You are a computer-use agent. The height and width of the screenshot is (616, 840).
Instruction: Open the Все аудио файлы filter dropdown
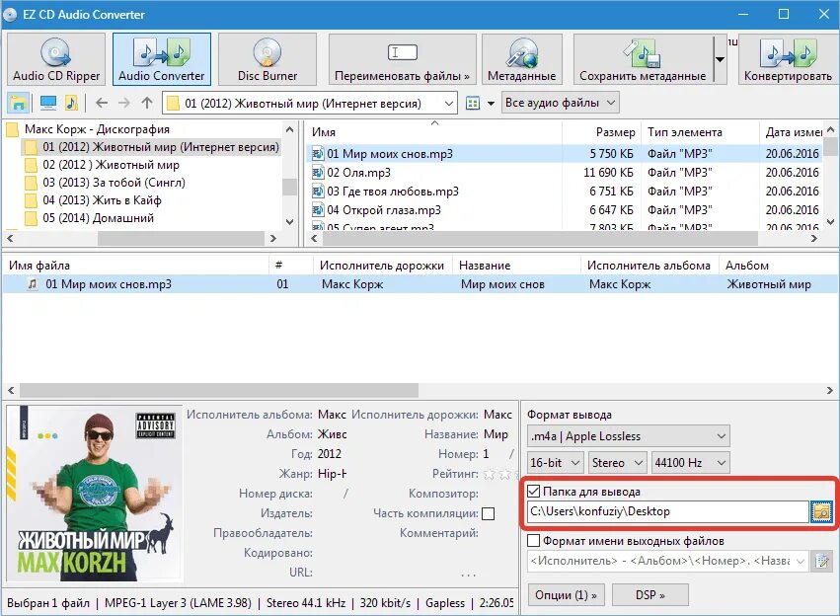coord(561,103)
